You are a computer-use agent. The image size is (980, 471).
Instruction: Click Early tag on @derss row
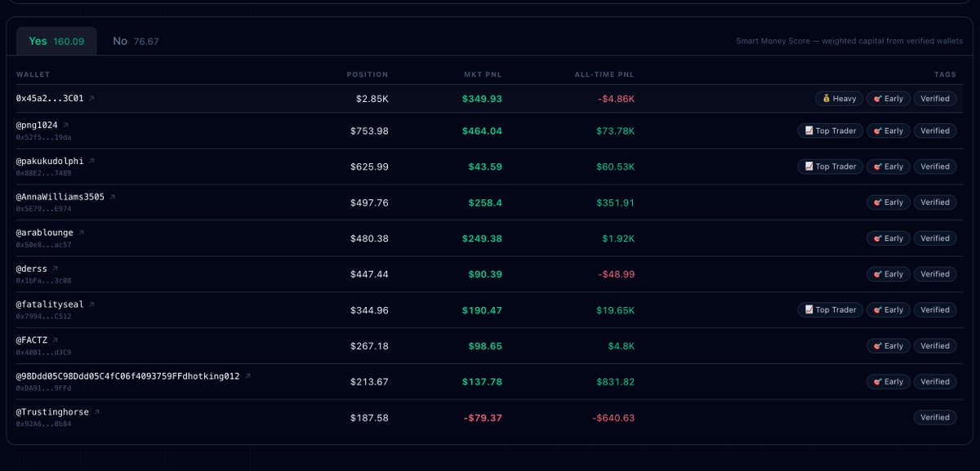[889, 274]
